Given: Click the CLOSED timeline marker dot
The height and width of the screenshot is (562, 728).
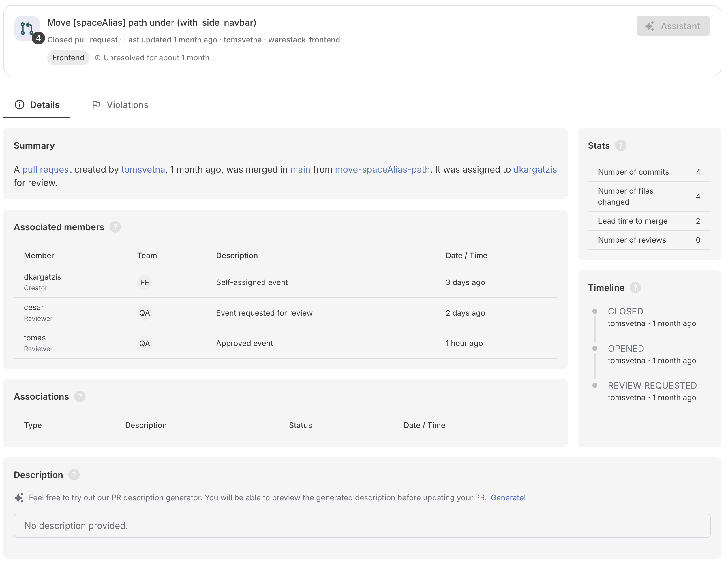Looking at the screenshot, I should click(x=595, y=311).
